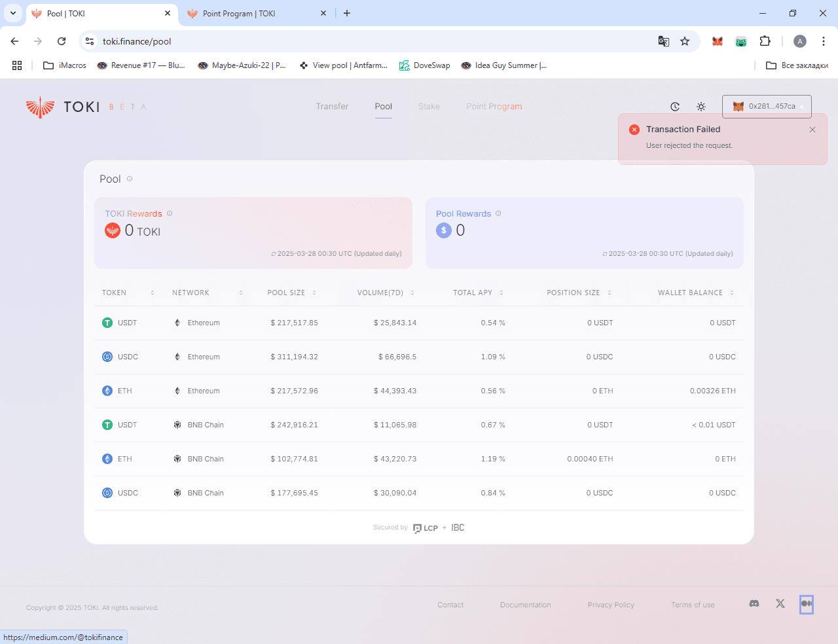The image size is (838, 644).
Task: Click ETH icon in Ethereum network row
Action: coord(107,391)
